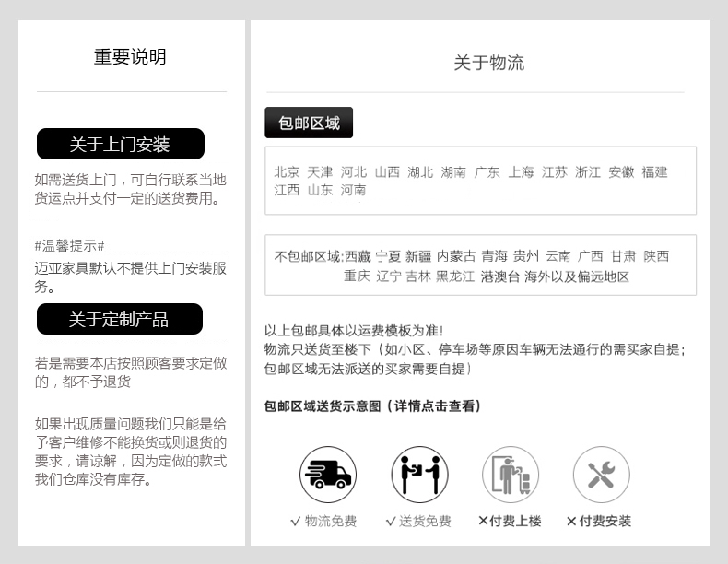Viewport: 728px width, 564px height.
Task: Click the ✓ 物流免费 caption
Action: click(323, 522)
